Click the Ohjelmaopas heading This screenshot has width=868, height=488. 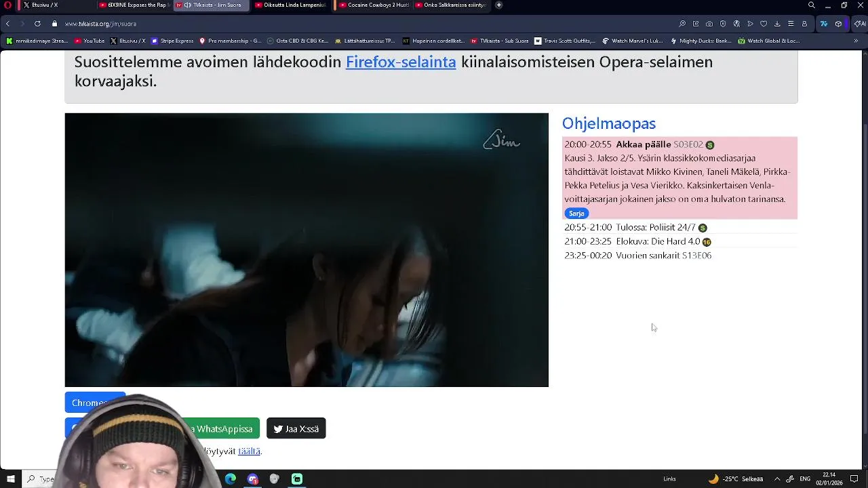pos(609,123)
